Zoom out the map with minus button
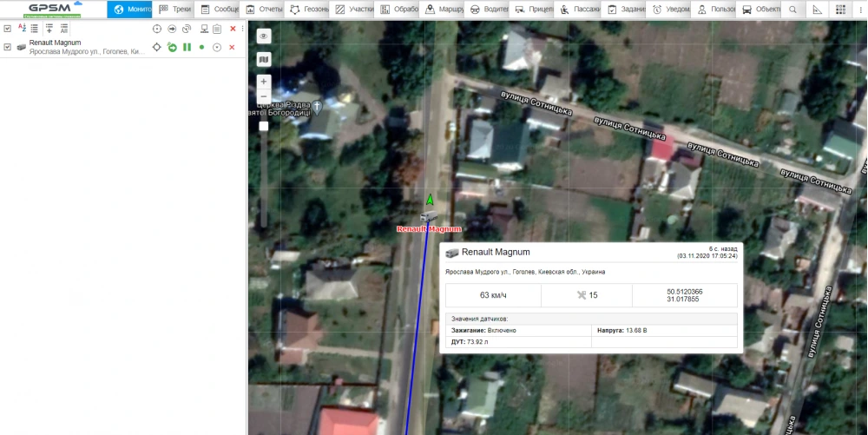The image size is (868, 435). click(x=264, y=96)
